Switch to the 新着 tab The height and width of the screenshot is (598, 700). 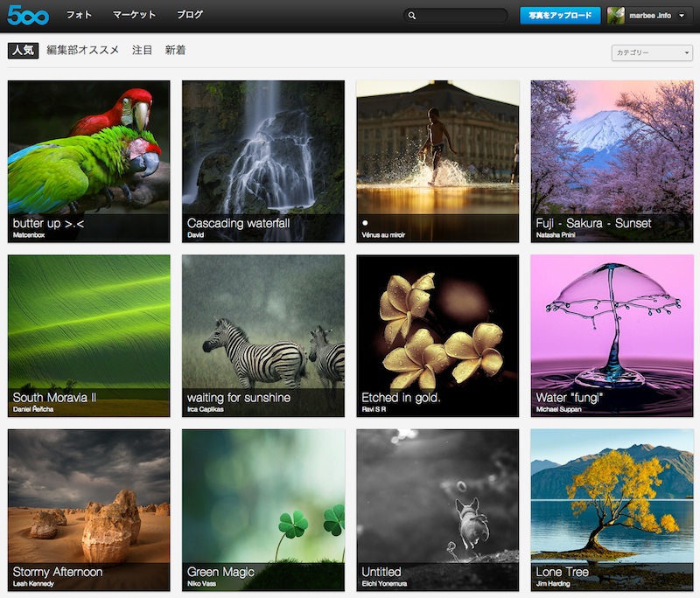[x=175, y=50]
